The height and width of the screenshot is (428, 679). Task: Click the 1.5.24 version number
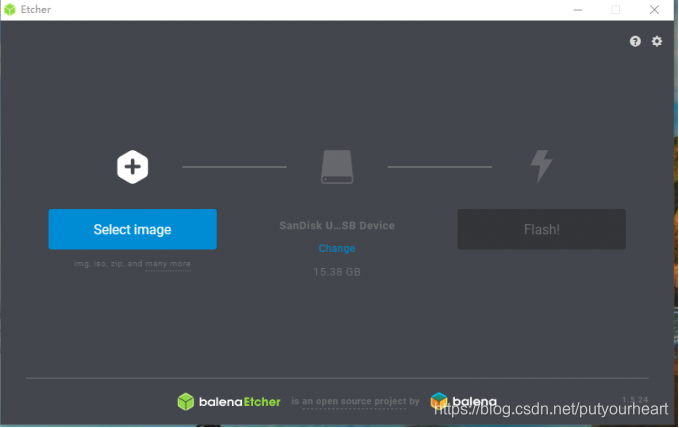coord(635,399)
